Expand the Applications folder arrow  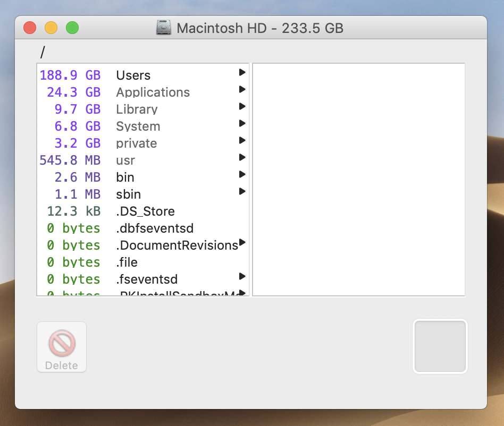click(242, 89)
